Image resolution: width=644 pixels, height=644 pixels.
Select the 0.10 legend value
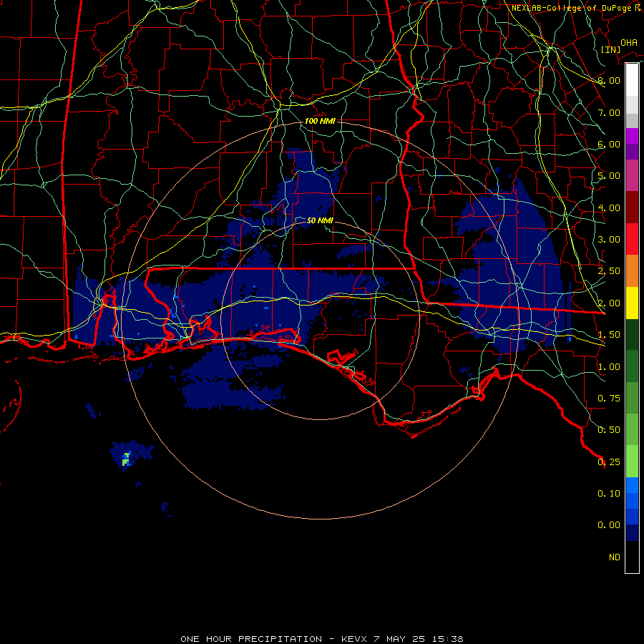(609, 494)
